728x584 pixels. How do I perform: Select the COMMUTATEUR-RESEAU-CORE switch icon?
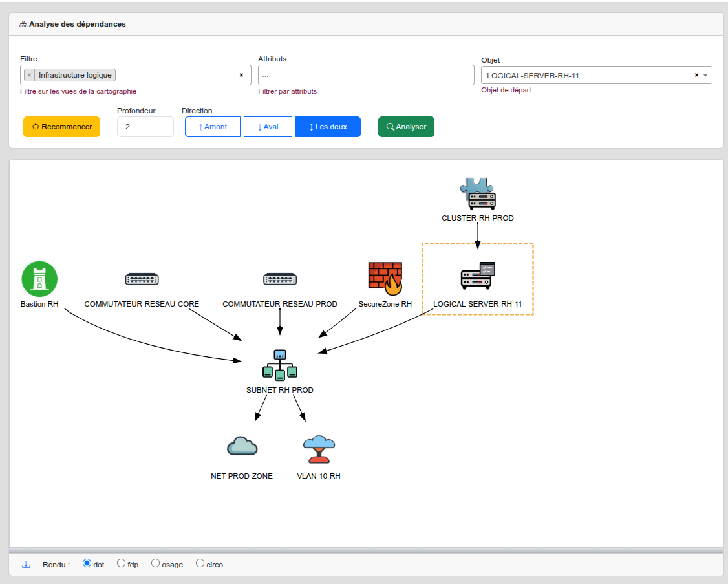[x=142, y=279]
